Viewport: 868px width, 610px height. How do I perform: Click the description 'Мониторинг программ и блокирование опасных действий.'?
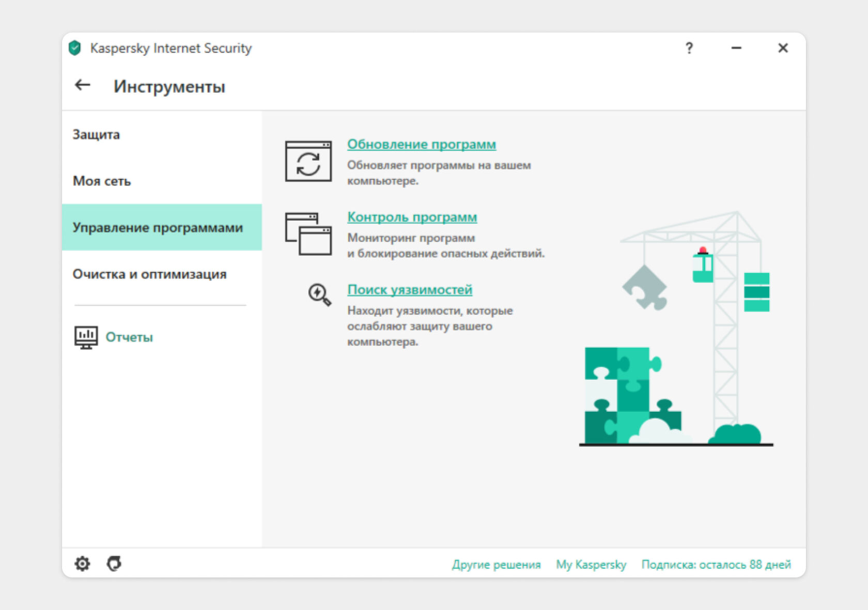[x=446, y=246]
